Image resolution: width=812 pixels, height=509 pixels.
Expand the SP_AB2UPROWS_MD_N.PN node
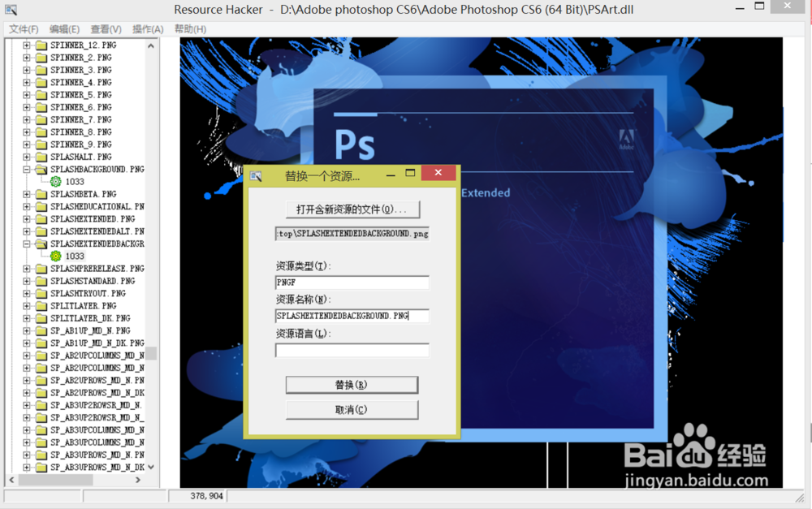(x=27, y=381)
